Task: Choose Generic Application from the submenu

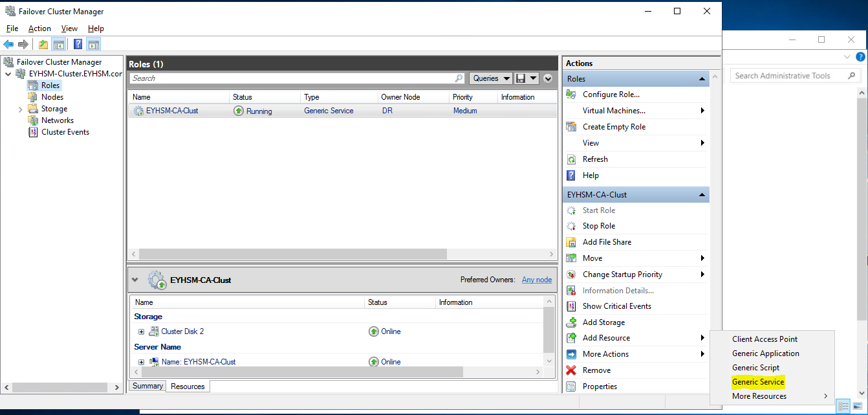Action: [766, 353]
